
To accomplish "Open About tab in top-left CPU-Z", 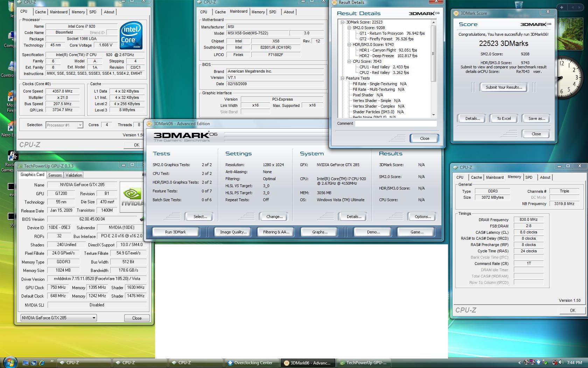I will [109, 12].
